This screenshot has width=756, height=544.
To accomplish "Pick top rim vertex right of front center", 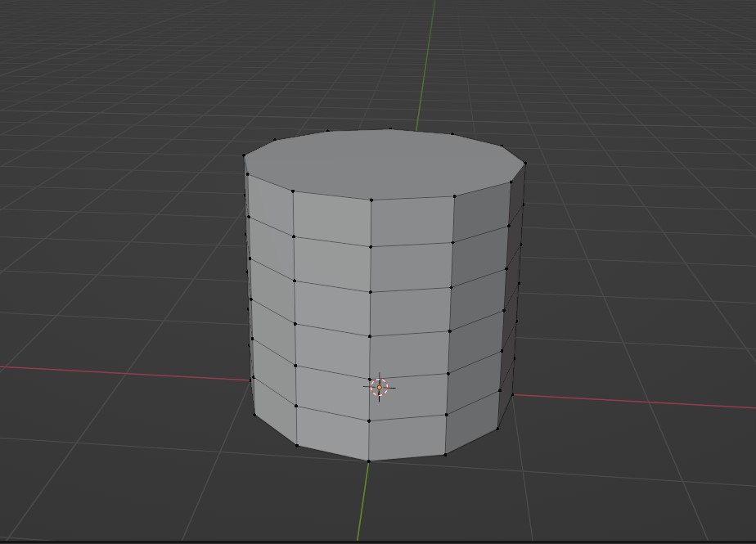I will point(455,196).
